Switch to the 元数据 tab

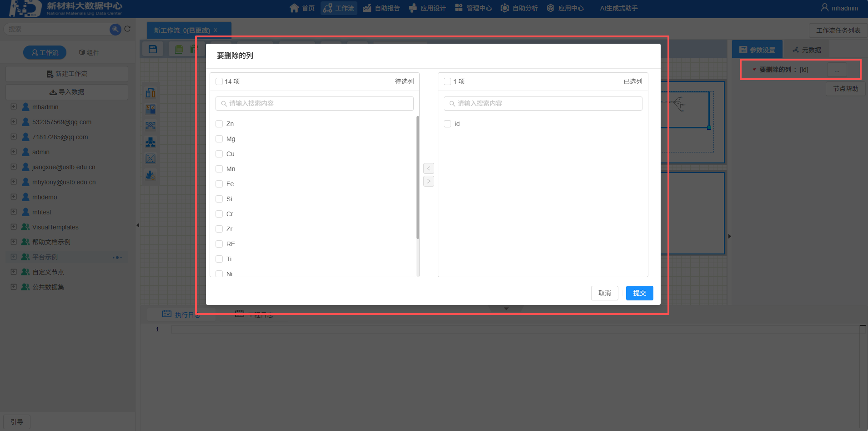pos(807,50)
